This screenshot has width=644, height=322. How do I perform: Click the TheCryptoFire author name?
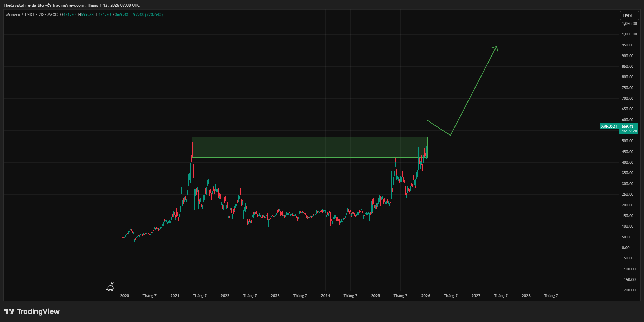point(17,5)
